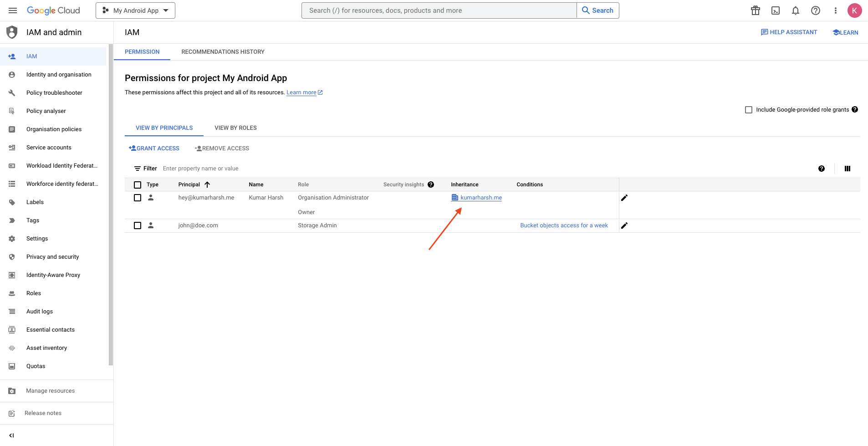
Task: Open the notifications bell
Action: [x=796, y=10]
